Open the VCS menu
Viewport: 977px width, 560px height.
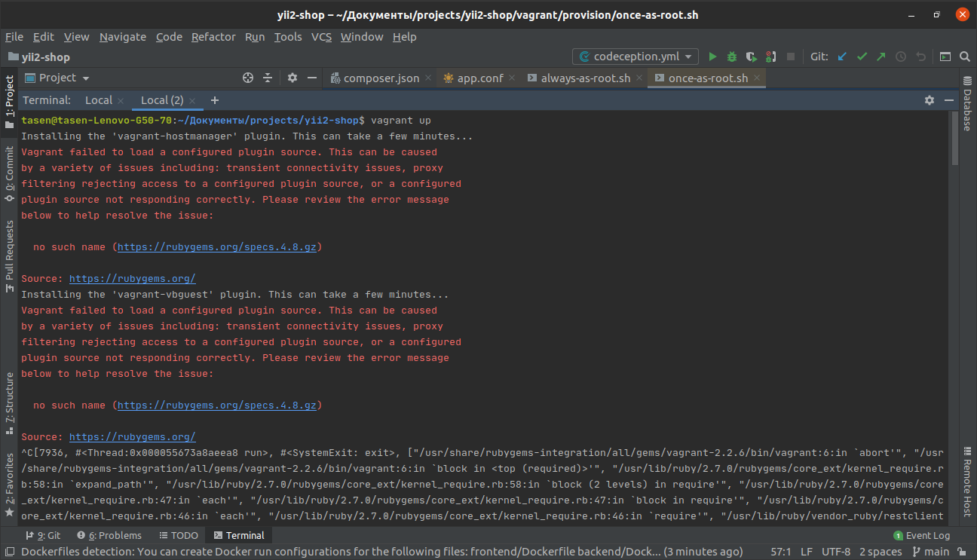(321, 36)
